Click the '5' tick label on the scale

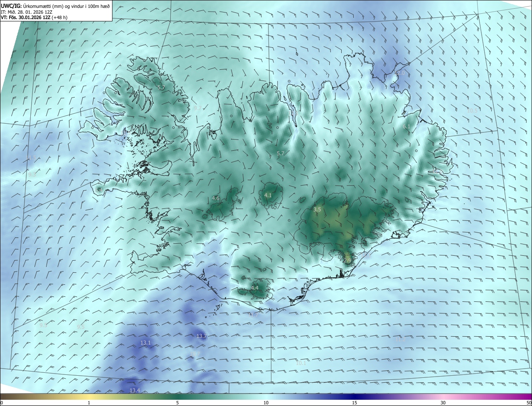(x=177, y=403)
